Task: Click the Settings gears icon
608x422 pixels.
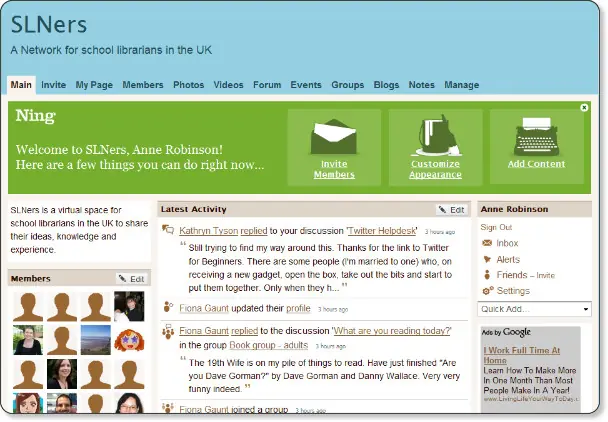Action: coord(487,291)
